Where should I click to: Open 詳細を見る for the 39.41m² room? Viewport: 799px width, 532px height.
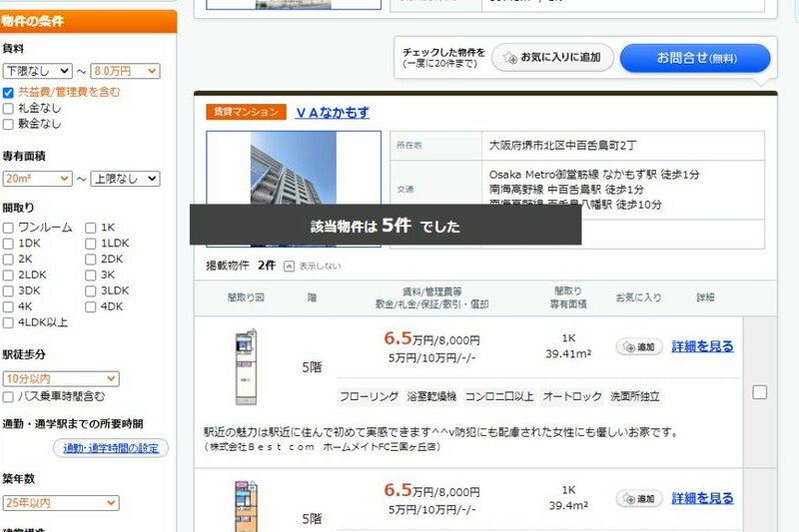tap(702, 346)
